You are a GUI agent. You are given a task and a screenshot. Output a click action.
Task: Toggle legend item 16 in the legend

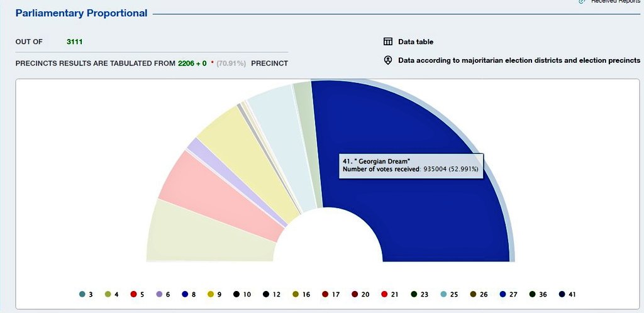tap(301, 294)
